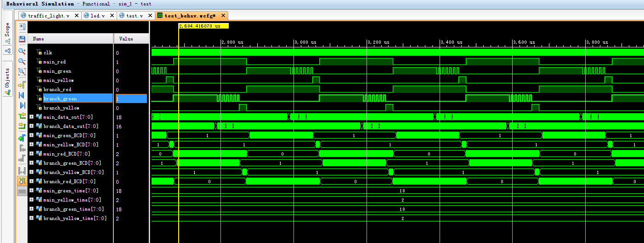Click the Previous Marker icon
Viewport: 644px width, 243px height.
point(22,149)
